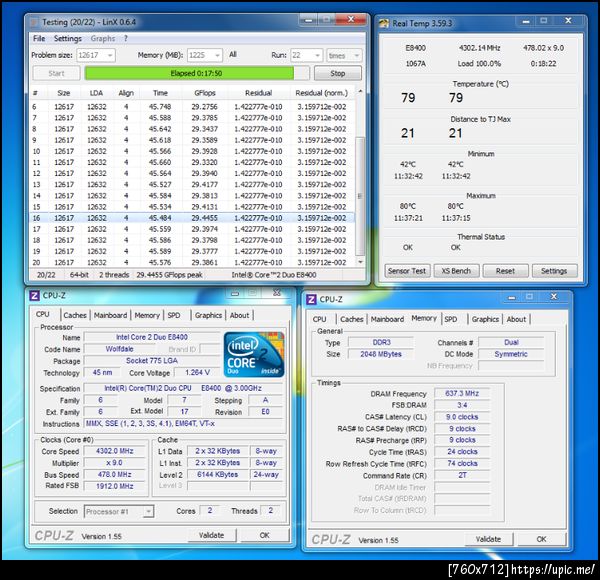Click Validate in the left CPU-Z window

(x=211, y=535)
